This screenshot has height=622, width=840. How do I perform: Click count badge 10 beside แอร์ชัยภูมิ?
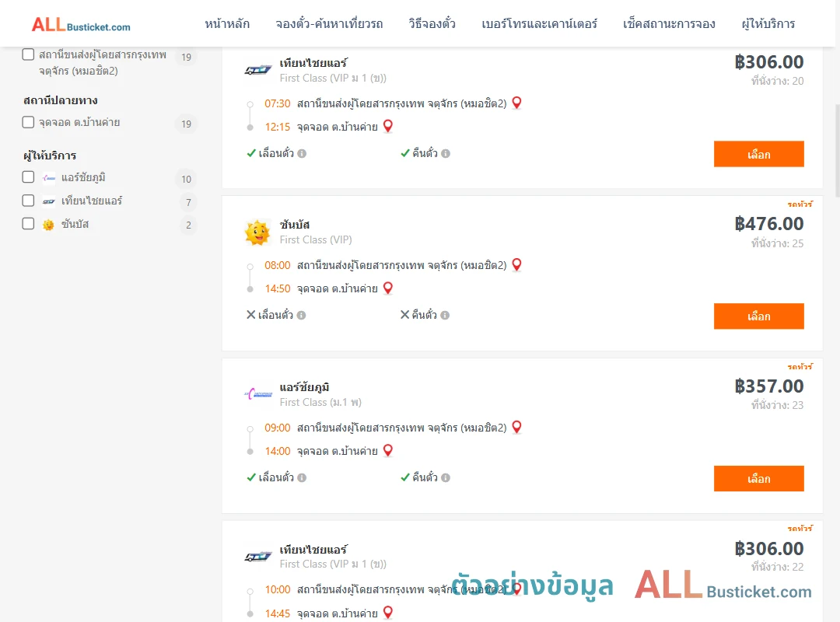[x=186, y=179]
